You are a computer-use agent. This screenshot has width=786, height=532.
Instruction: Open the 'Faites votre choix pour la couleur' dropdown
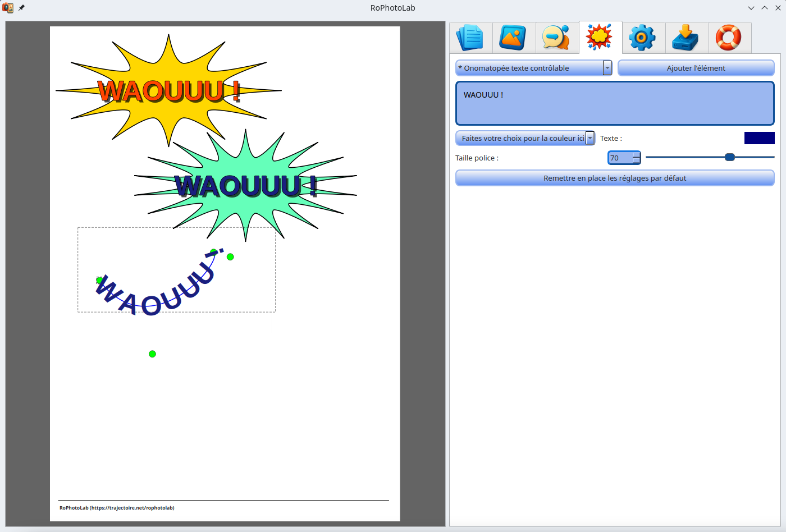589,138
